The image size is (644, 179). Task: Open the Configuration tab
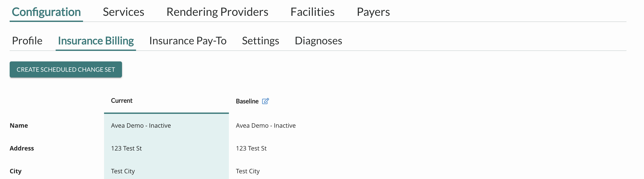(46, 12)
